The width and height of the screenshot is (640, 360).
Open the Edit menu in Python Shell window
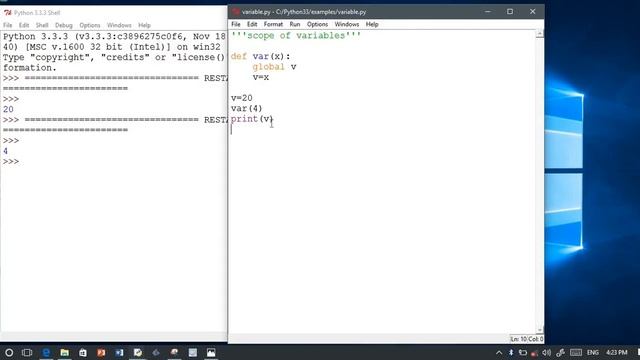[24, 25]
